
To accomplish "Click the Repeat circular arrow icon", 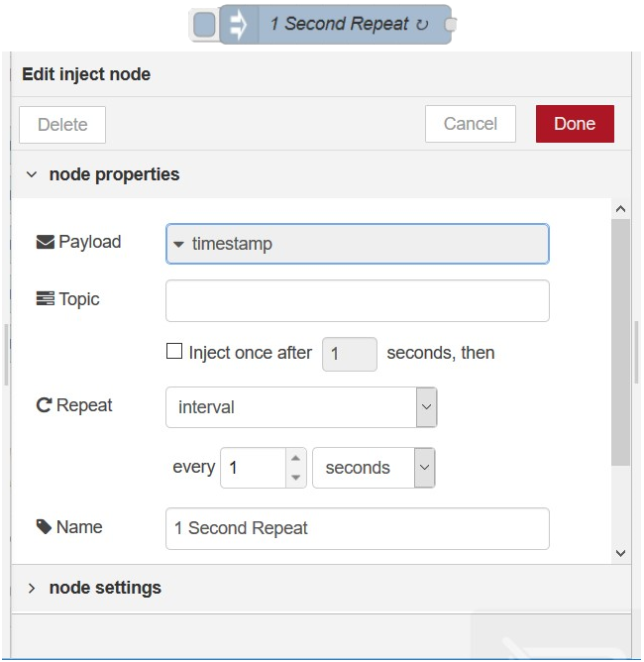I will pos(44,405).
